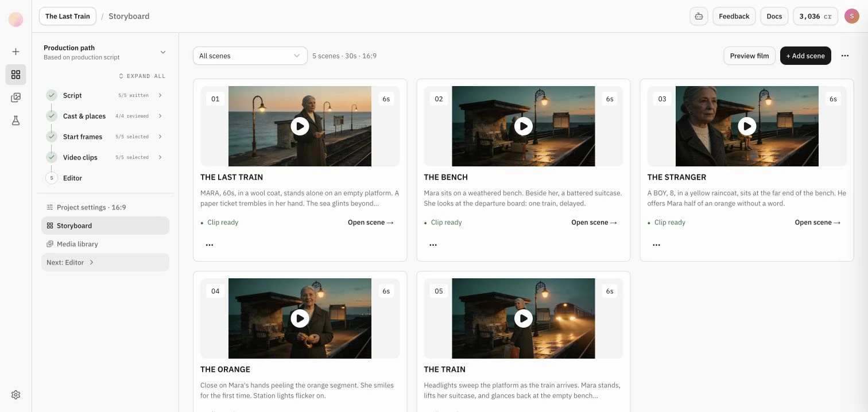Click the Cast & places checkmark circle
The image size is (868, 412).
pos(52,116)
